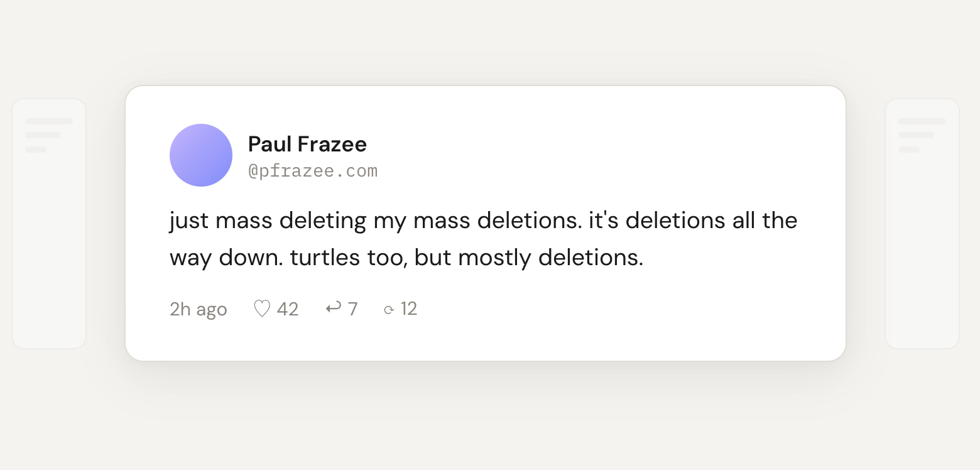Viewport: 980px width, 470px height.
Task: Select the next post card on right
Action: pyautogui.click(x=922, y=251)
